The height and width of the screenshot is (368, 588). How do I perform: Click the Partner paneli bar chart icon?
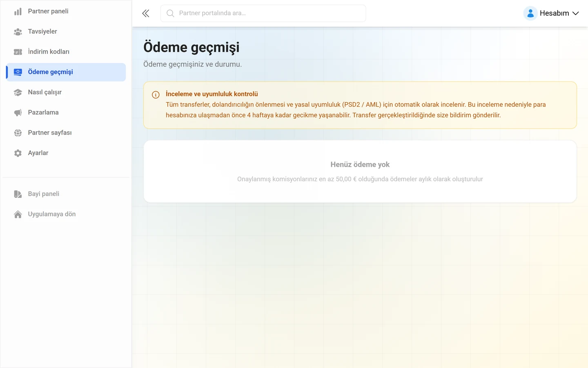[18, 11]
